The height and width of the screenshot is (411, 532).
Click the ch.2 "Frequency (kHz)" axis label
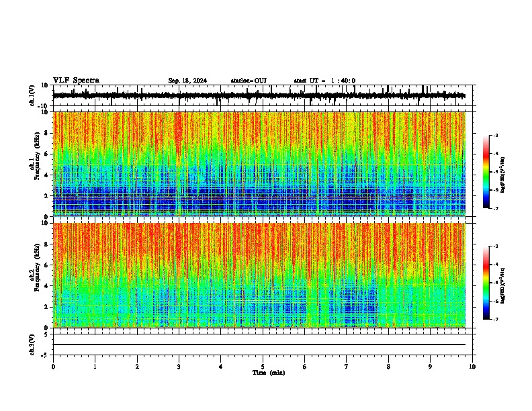36,267
